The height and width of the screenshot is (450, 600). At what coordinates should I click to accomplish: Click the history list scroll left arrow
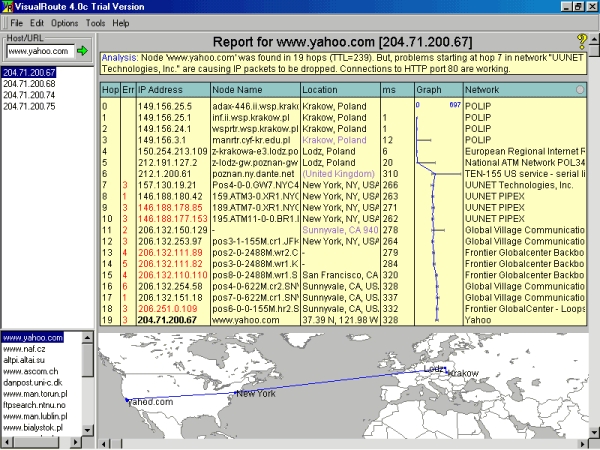(7, 442)
